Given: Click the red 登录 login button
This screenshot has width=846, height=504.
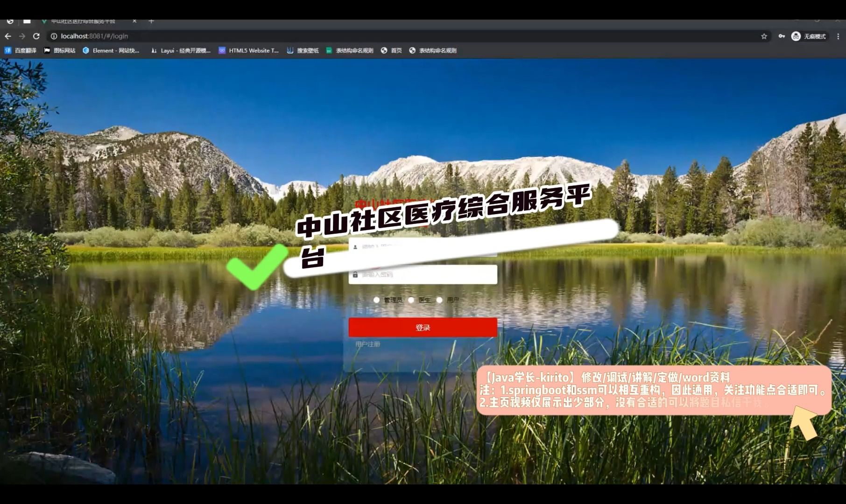Looking at the screenshot, I should pyautogui.click(x=422, y=327).
